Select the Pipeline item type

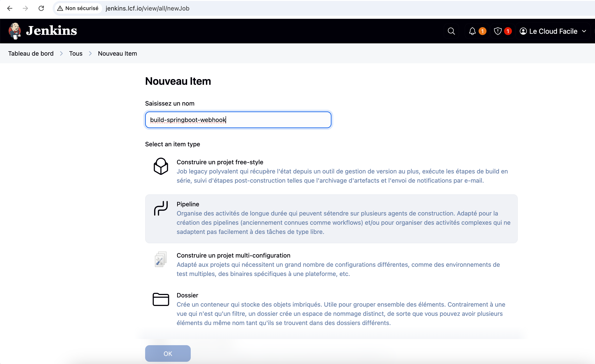click(x=188, y=204)
